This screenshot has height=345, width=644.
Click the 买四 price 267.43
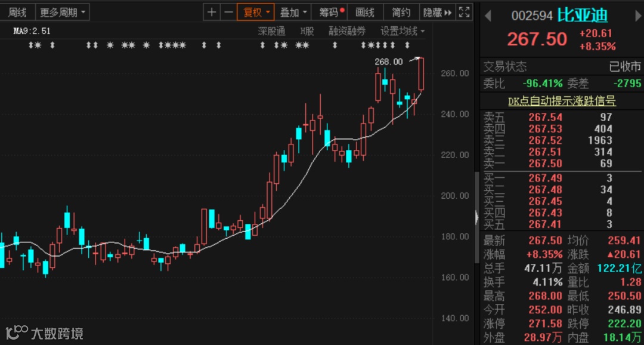point(546,212)
